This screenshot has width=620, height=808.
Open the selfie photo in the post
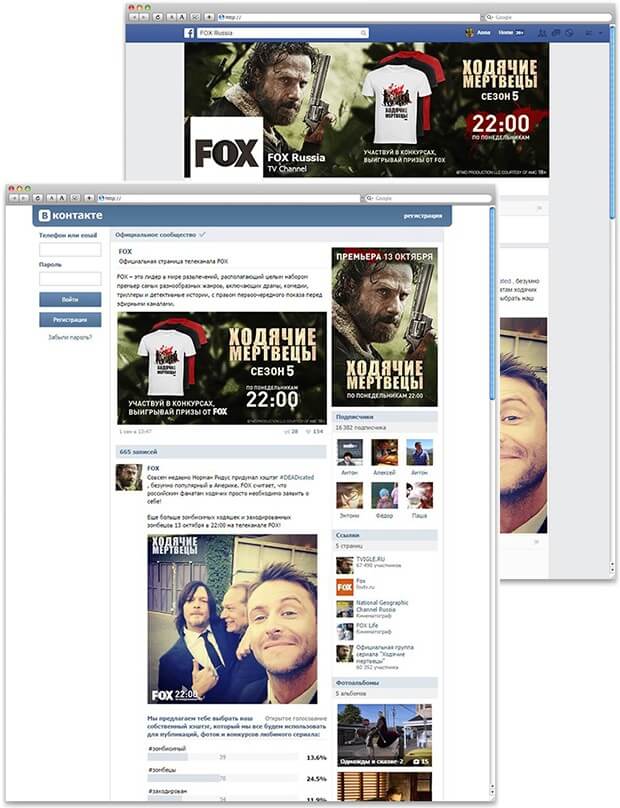[233, 620]
